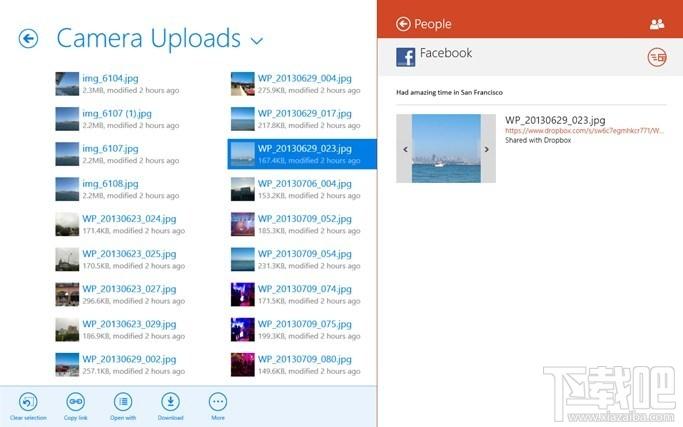Click the round share options icon beside Facebook

click(657, 57)
